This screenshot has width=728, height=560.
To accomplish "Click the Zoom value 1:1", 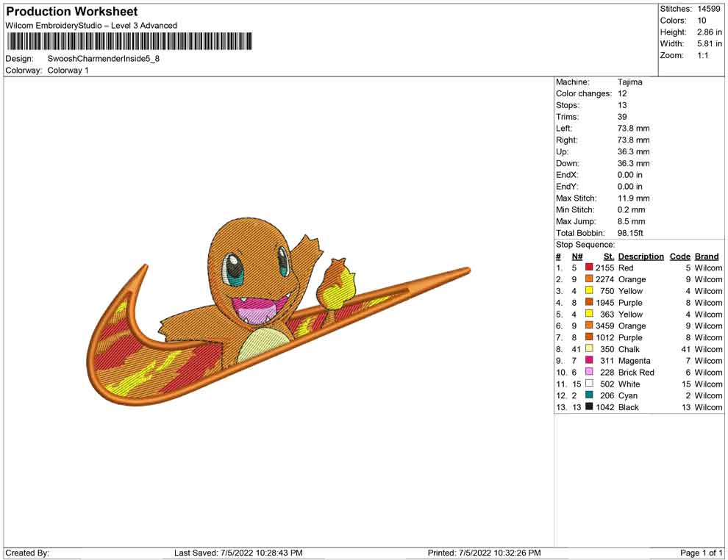I will click(703, 55).
